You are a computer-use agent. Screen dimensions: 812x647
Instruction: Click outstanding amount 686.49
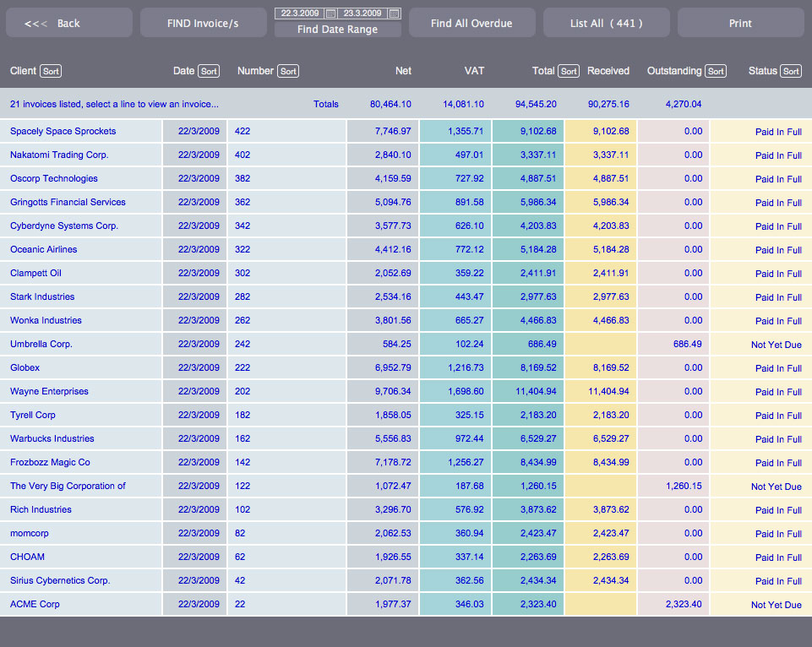[687, 345]
